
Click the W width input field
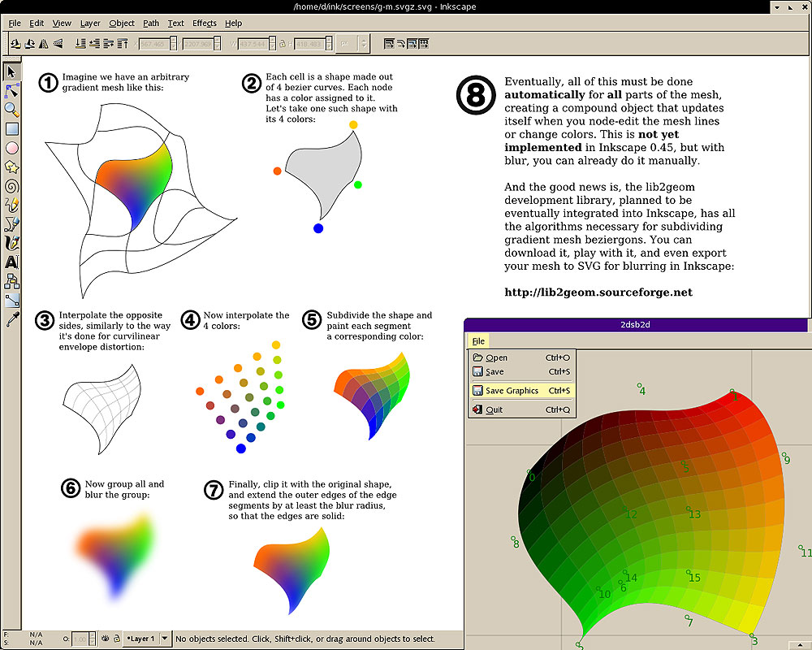pos(253,44)
